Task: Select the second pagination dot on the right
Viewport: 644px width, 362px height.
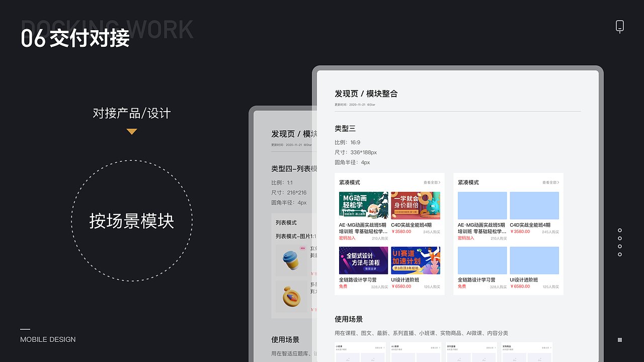Action: coord(620,238)
